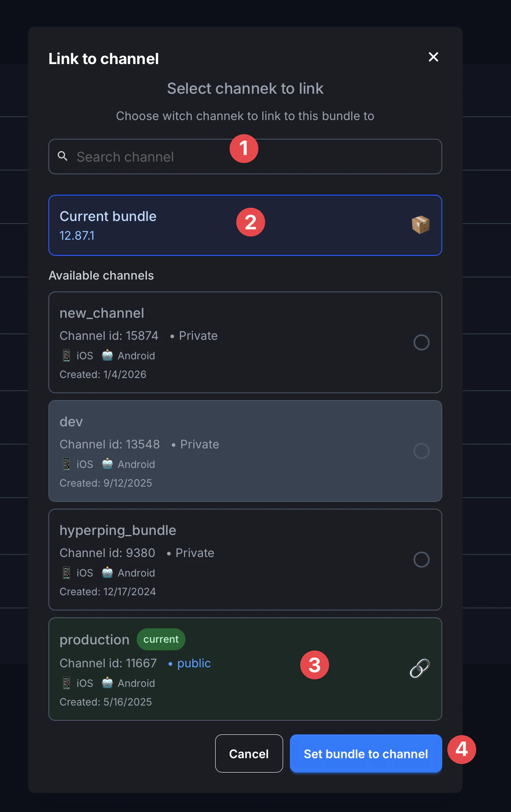Click the search magnifier icon

pyautogui.click(x=63, y=156)
